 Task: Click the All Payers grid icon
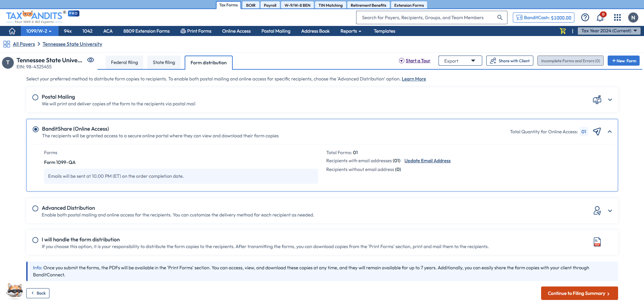(x=7, y=44)
